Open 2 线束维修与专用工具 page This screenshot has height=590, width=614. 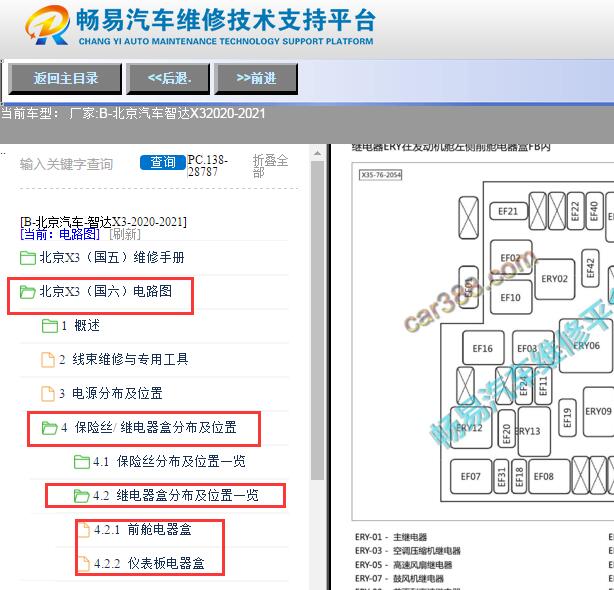[x=124, y=359]
